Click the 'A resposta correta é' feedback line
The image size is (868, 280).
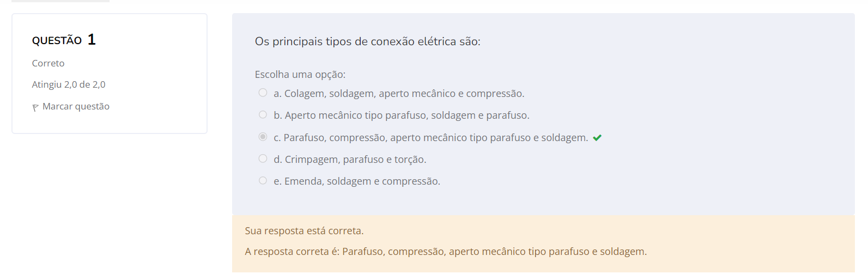pyautogui.click(x=445, y=252)
